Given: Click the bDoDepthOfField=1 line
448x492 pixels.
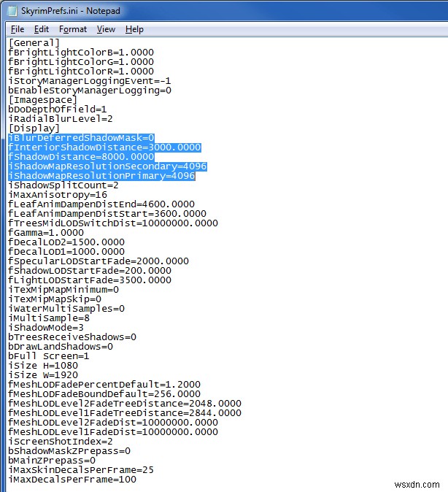Looking at the screenshot, I should click(x=58, y=109).
